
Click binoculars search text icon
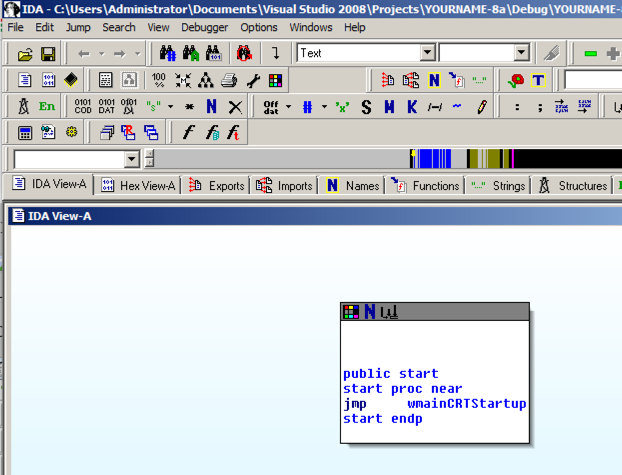(191, 53)
